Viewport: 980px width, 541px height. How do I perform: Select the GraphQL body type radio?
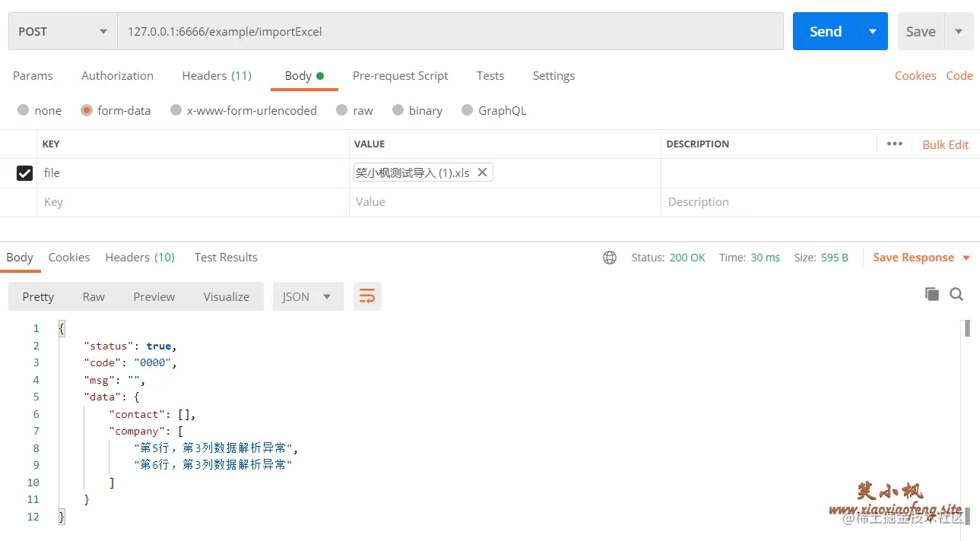tap(467, 110)
